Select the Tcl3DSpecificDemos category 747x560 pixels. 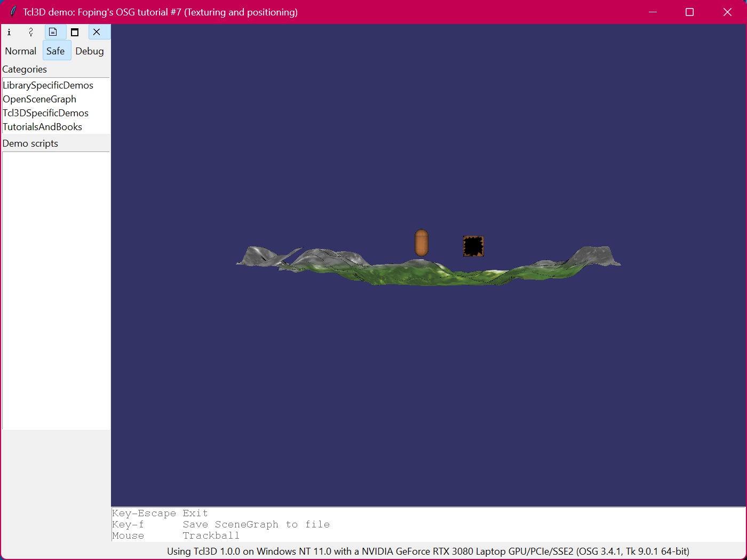click(x=45, y=113)
